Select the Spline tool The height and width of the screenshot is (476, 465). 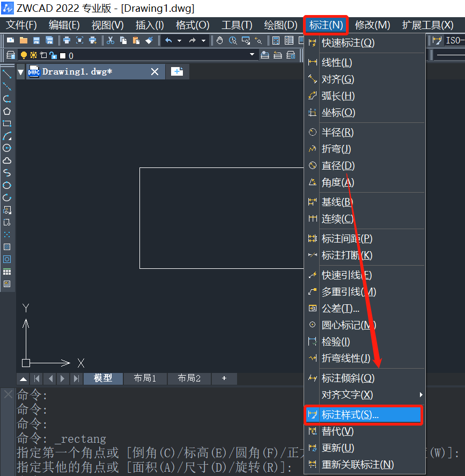click(x=7, y=173)
